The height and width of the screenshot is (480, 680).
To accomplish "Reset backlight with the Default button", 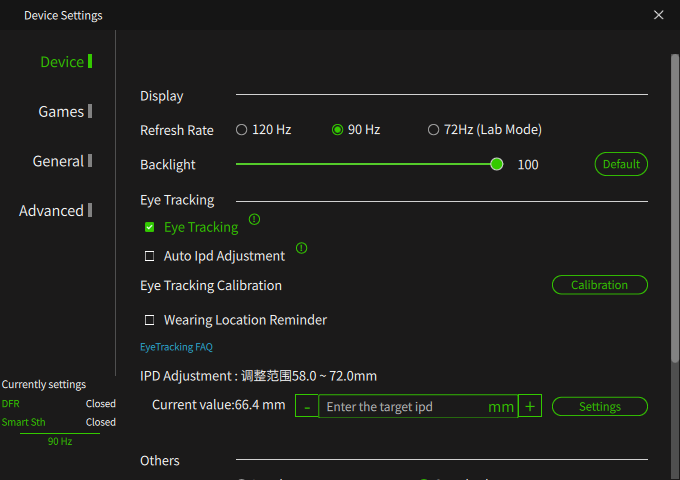I will coord(621,164).
